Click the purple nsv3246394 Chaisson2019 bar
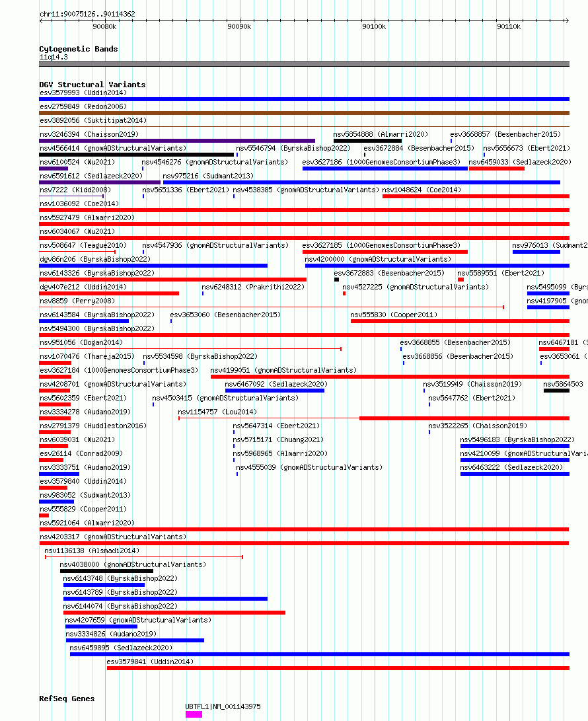The height and width of the screenshot is (721, 588). [177, 141]
